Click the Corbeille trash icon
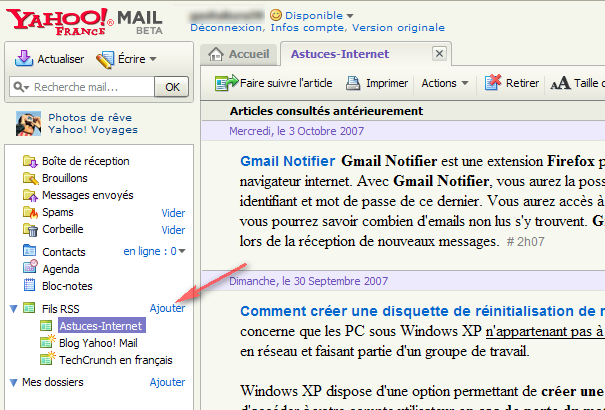605x410 pixels. 30,229
